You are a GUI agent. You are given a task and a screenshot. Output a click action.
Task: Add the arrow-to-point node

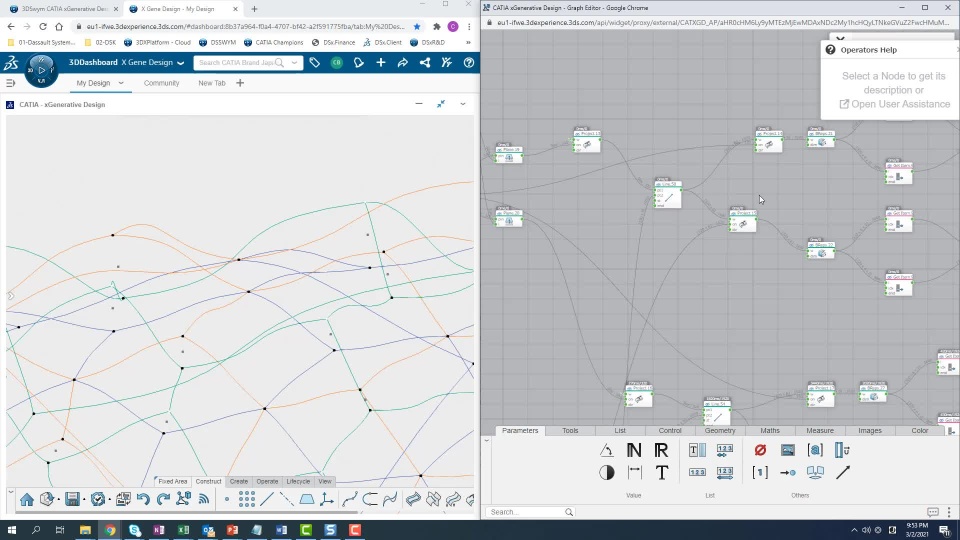pyautogui.click(x=788, y=472)
